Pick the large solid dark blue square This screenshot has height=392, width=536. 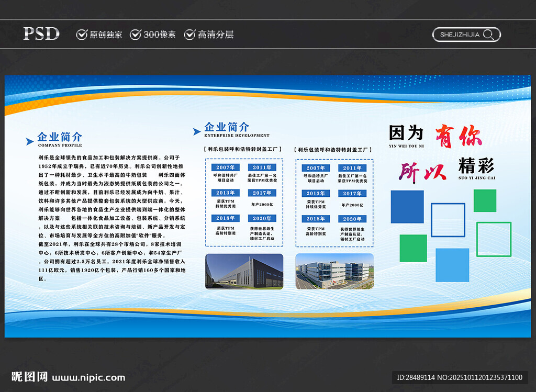click(x=407, y=207)
